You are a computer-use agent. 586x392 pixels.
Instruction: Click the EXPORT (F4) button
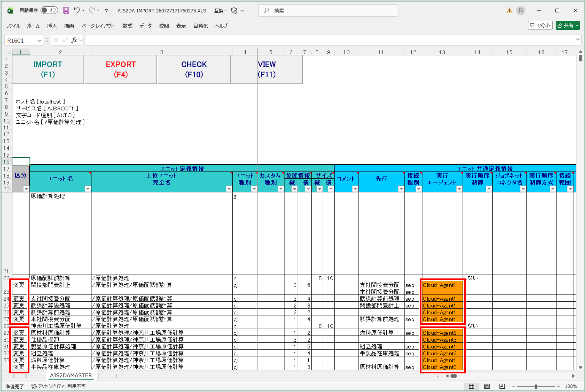pyautogui.click(x=121, y=69)
